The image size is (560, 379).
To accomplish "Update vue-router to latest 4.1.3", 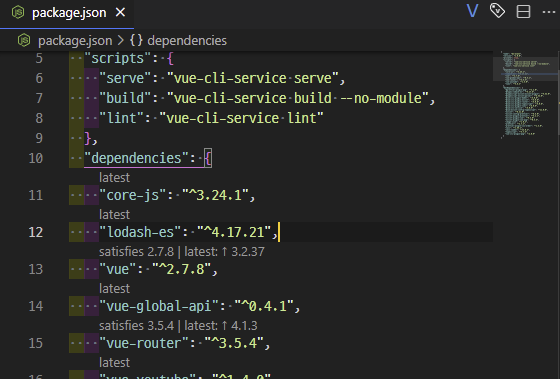I will [221, 325].
